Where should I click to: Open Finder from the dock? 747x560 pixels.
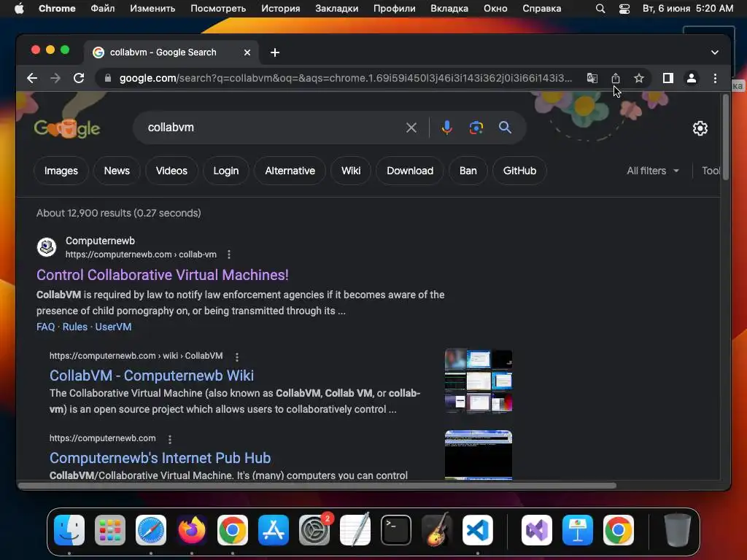69,530
